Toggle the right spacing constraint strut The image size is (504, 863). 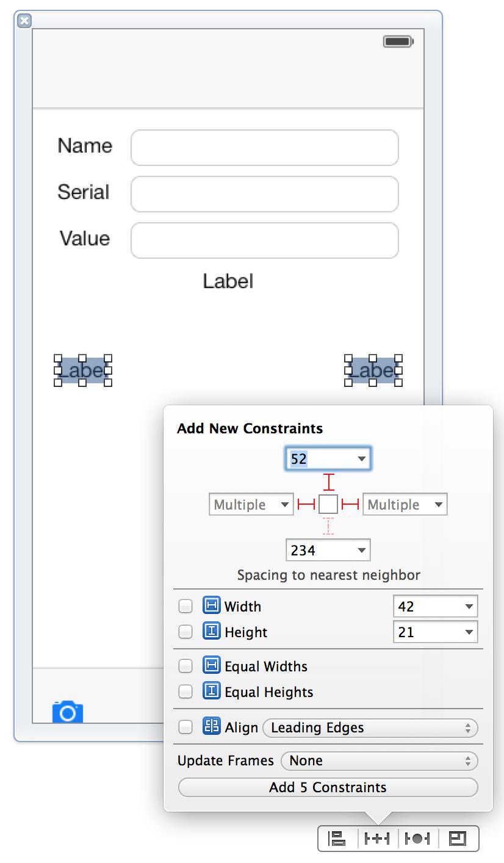click(x=350, y=504)
